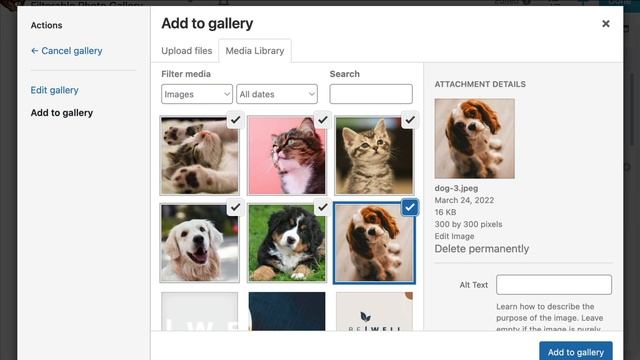Uncheck the golden retriever photo checkmark
Image resolution: width=640 pixels, height=360 pixels.
[236, 207]
